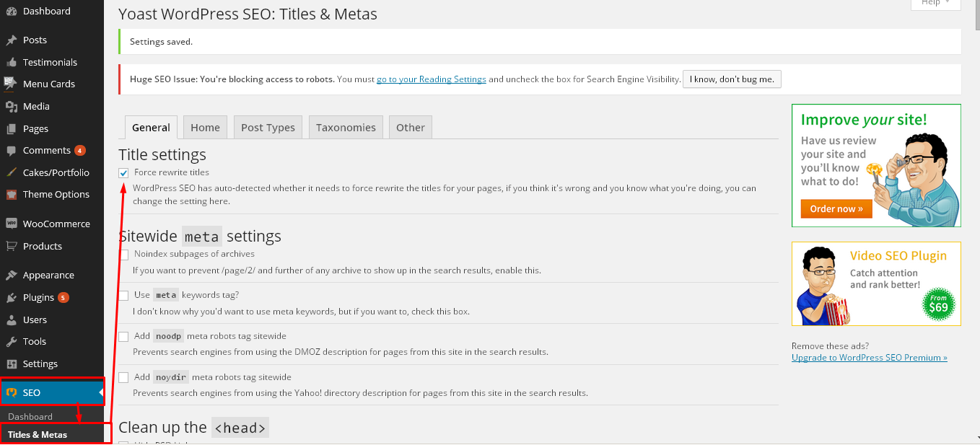The height and width of the screenshot is (445, 980).
Task: Open SEO Dashboard submenu item
Action: (x=30, y=417)
